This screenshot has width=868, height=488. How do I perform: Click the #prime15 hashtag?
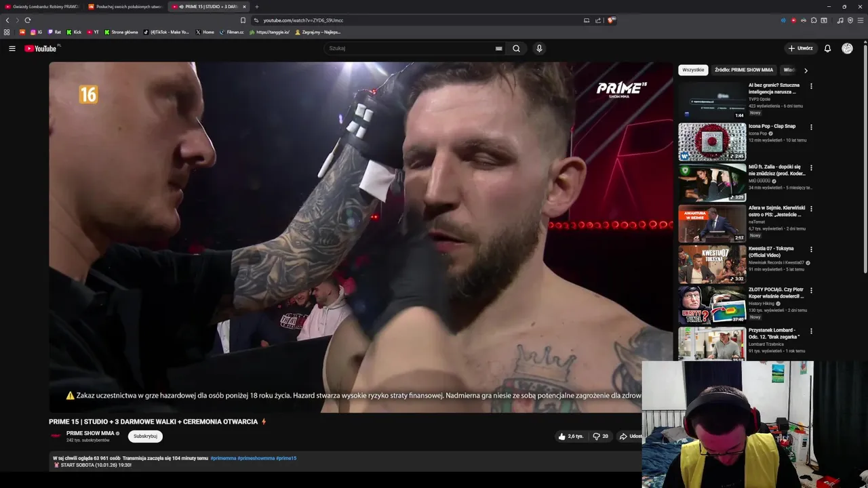coord(286,458)
